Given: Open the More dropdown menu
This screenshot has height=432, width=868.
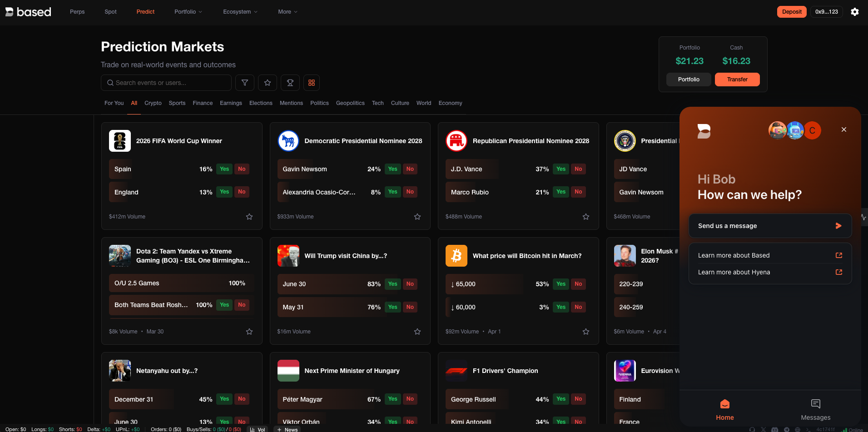Looking at the screenshot, I should (x=288, y=12).
